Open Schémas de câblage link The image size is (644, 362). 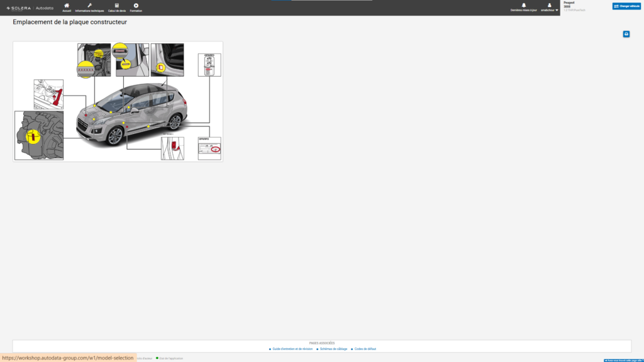coord(333,349)
